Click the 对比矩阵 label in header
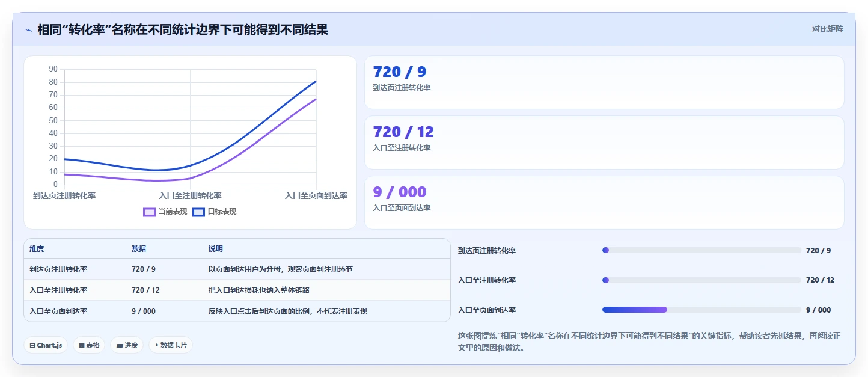This screenshot has width=868, height=377. coord(827,29)
